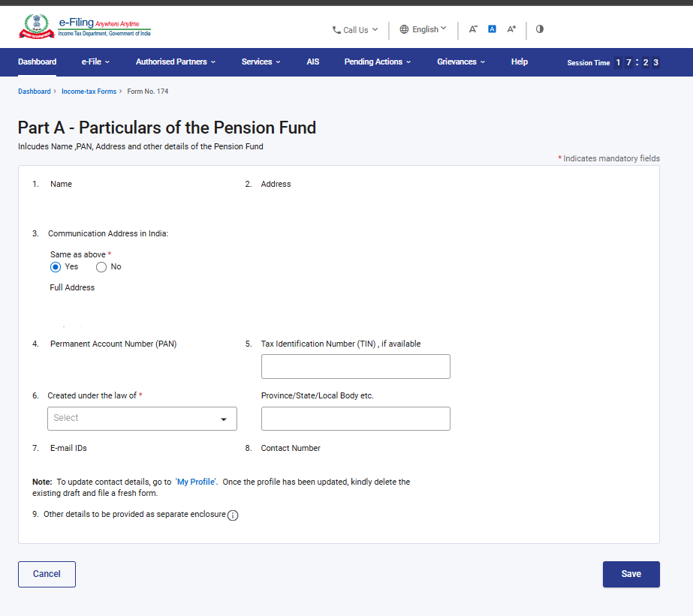The height and width of the screenshot is (616, 693).
Task: Click the e-Filing portal logo
Action: pos(84,29)
